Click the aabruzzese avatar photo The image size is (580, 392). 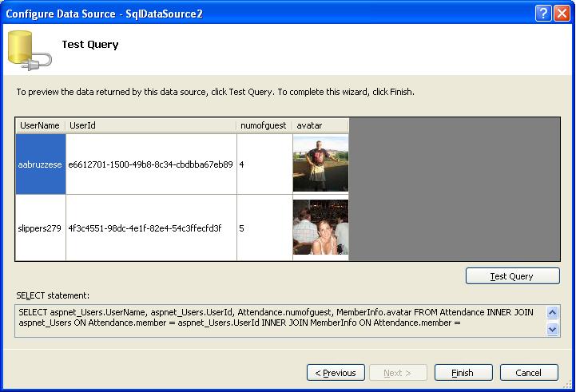pos(320,164)
